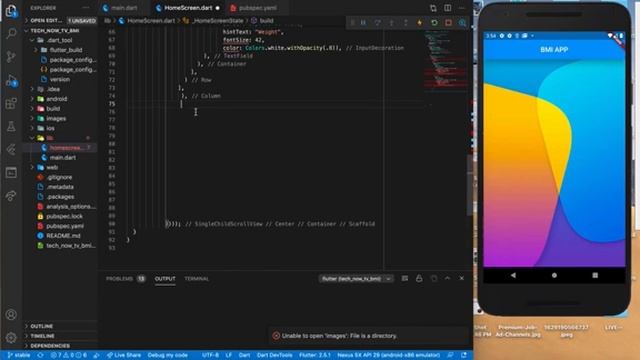The width and height of the screenshot is (640, 360).
Task: Click the debug Step Out button
Action: (406, 23)
